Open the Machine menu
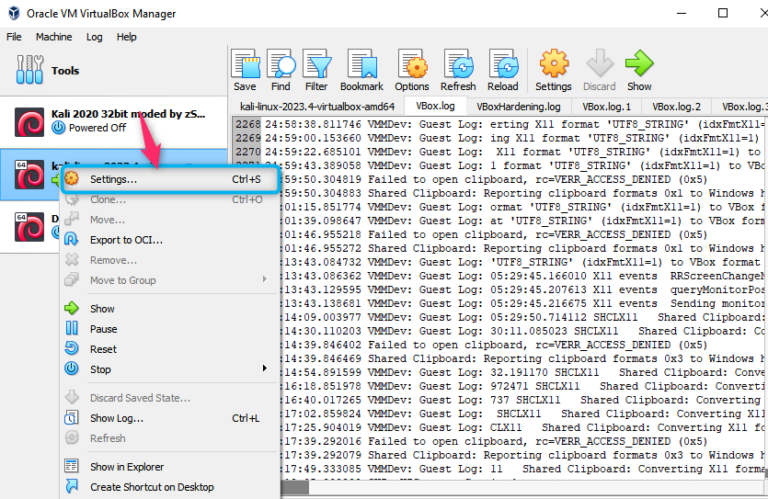Image resolution: width=768 pixels, height=499 pixels. coord(53,37)
